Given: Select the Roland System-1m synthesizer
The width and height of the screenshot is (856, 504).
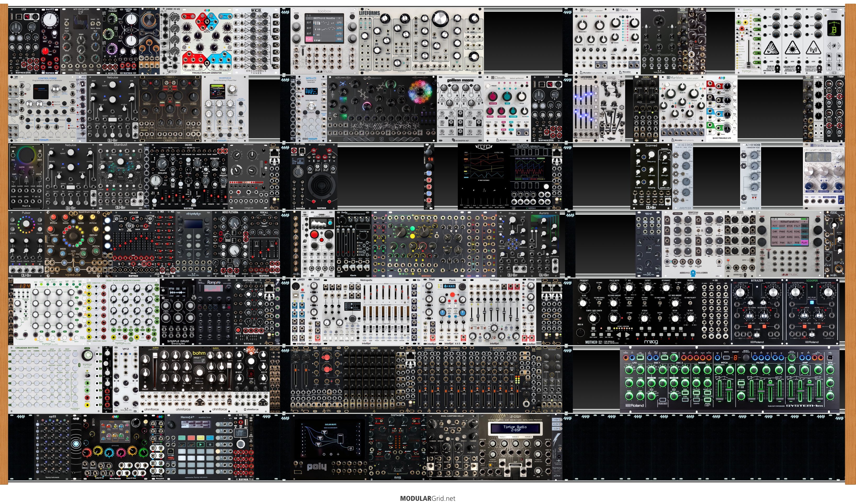Looking at the screenshot, I should (x=730, y=379).
